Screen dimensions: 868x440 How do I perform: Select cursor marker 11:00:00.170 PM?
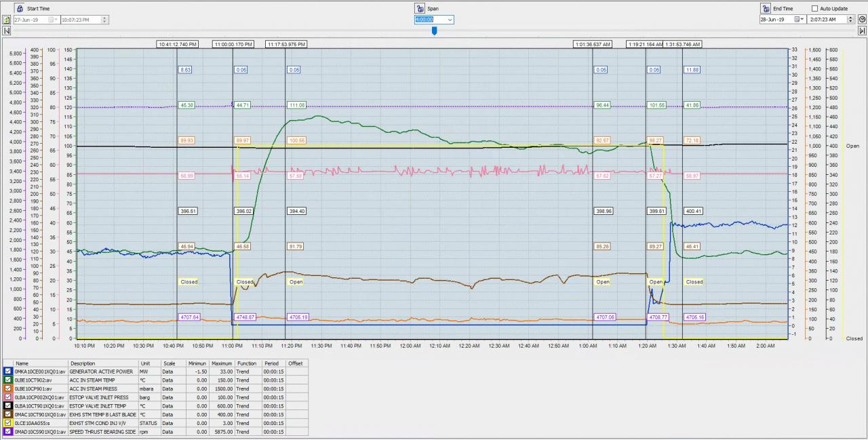233,44
